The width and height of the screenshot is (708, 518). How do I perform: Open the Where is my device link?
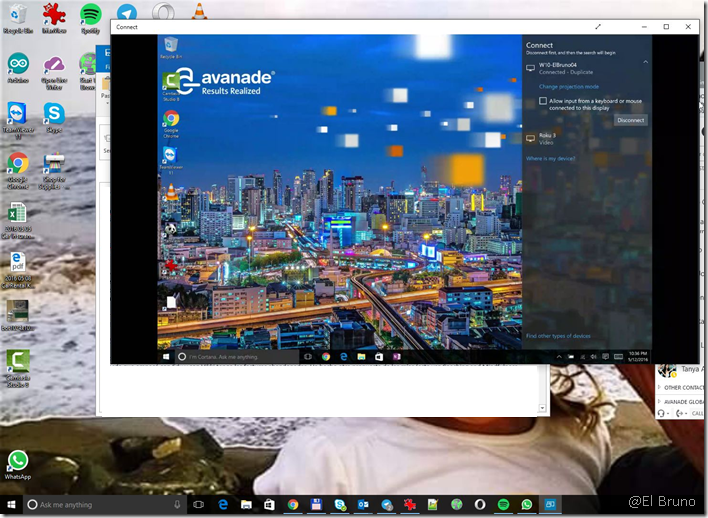(550, 159)
